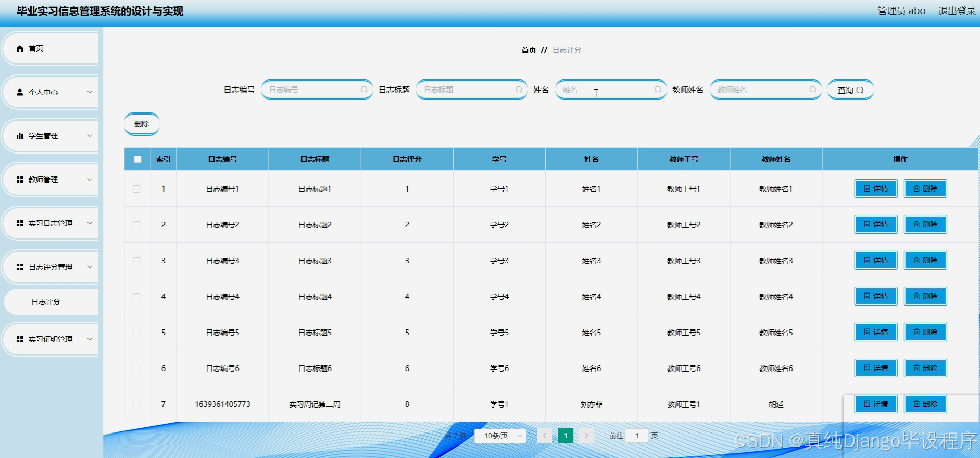980x458 pixels.
Task: Click the grid icon beside 日志评分管理
Action: tap(20, 267)
